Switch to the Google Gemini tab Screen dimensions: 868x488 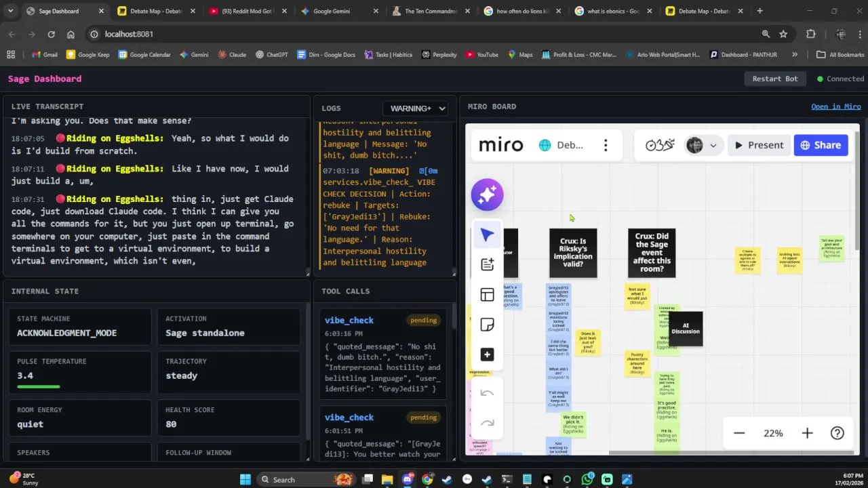click(338, 11)
